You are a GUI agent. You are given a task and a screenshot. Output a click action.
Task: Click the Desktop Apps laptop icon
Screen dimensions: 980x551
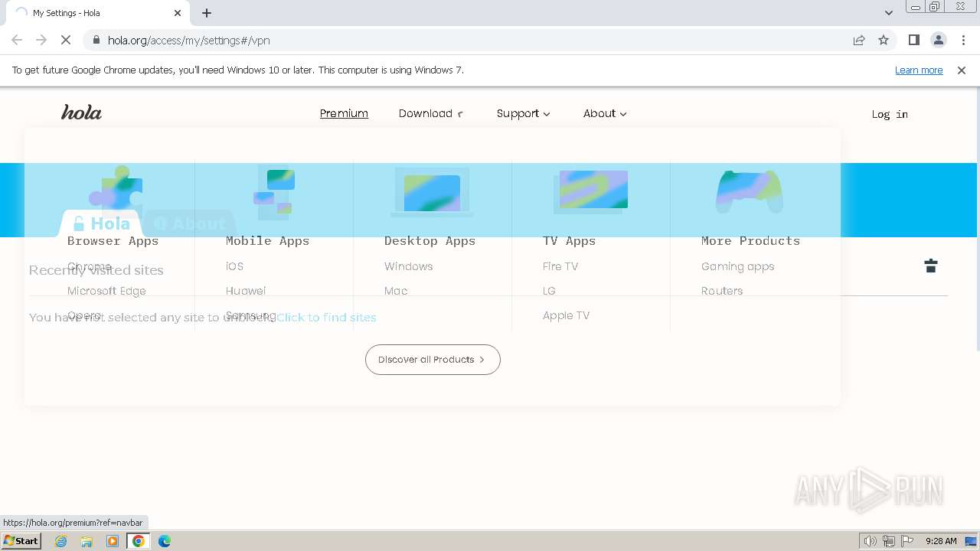click(x=432, y=191)
